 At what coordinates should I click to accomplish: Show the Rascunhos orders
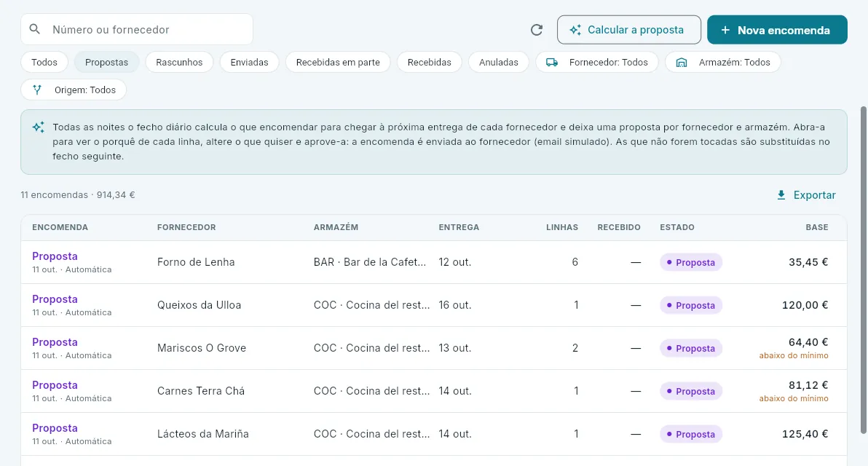[x=179, y=62]
